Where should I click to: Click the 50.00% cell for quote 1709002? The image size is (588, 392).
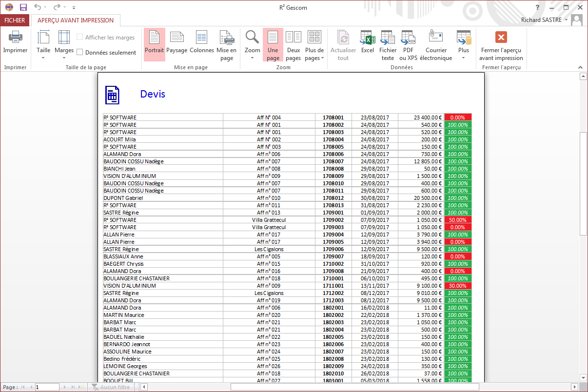(458, 220)
